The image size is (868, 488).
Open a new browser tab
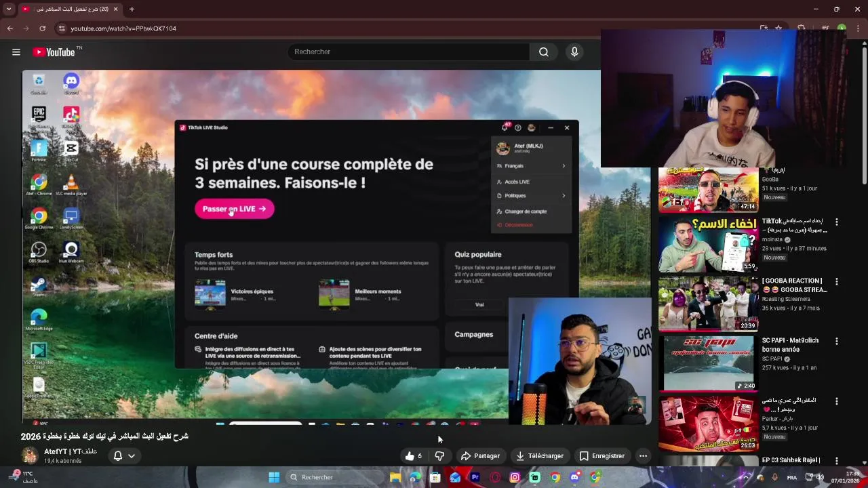click(132, 9)
